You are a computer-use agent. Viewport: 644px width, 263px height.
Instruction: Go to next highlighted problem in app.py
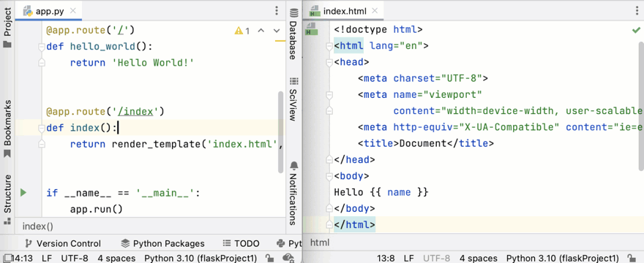coord(277,31)
